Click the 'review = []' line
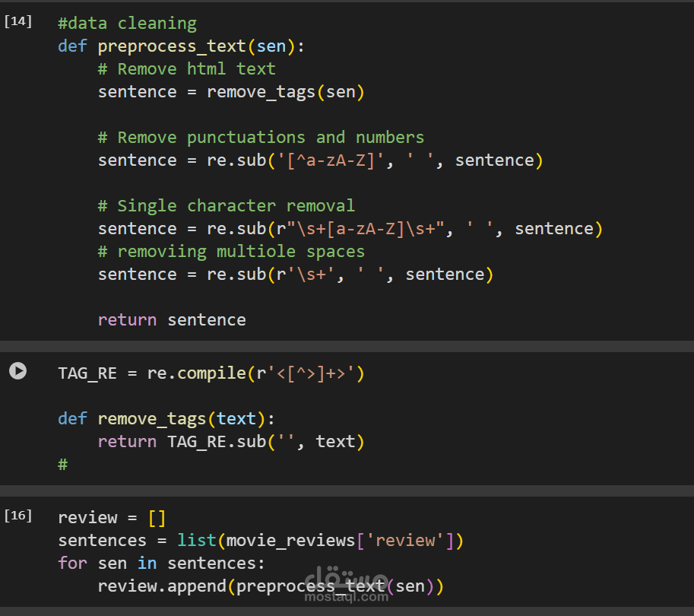This screenshot has width=694, height=616. 112,518
